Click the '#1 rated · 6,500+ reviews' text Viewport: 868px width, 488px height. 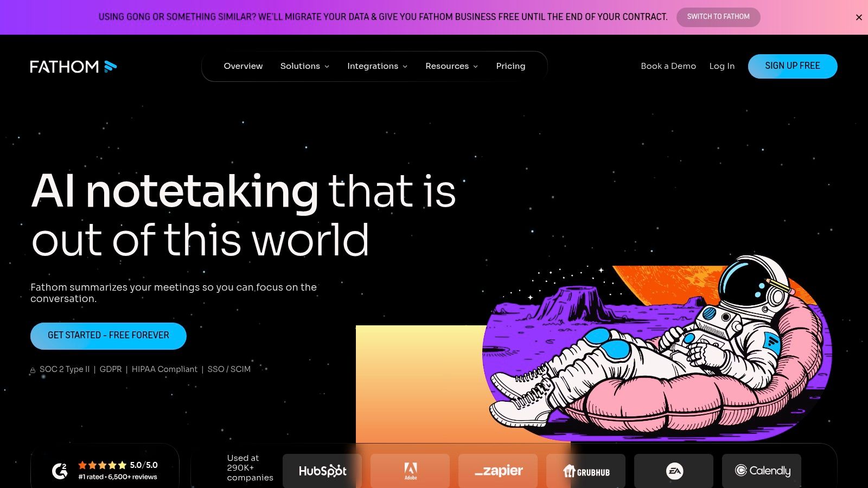click(118, 477)
